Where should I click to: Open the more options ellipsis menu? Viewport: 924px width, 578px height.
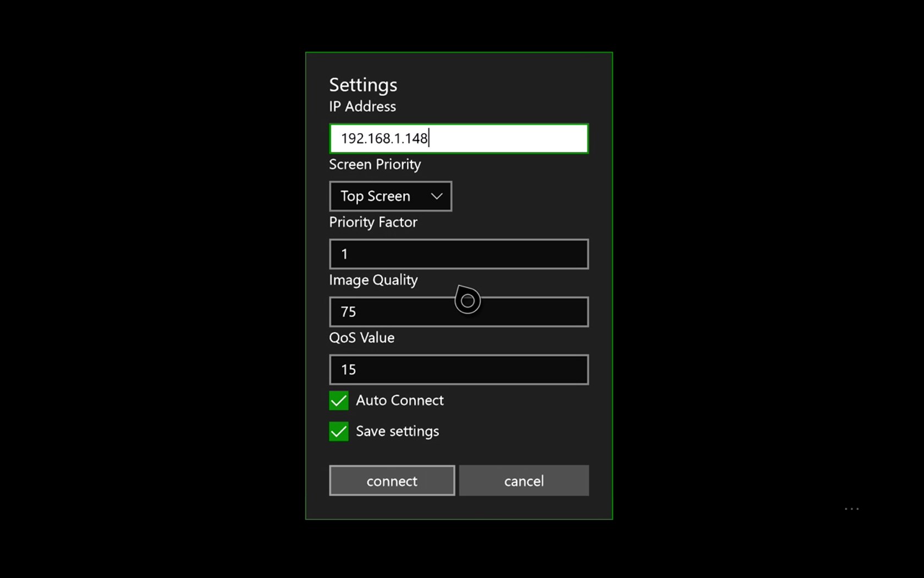(x=851, y=509)
